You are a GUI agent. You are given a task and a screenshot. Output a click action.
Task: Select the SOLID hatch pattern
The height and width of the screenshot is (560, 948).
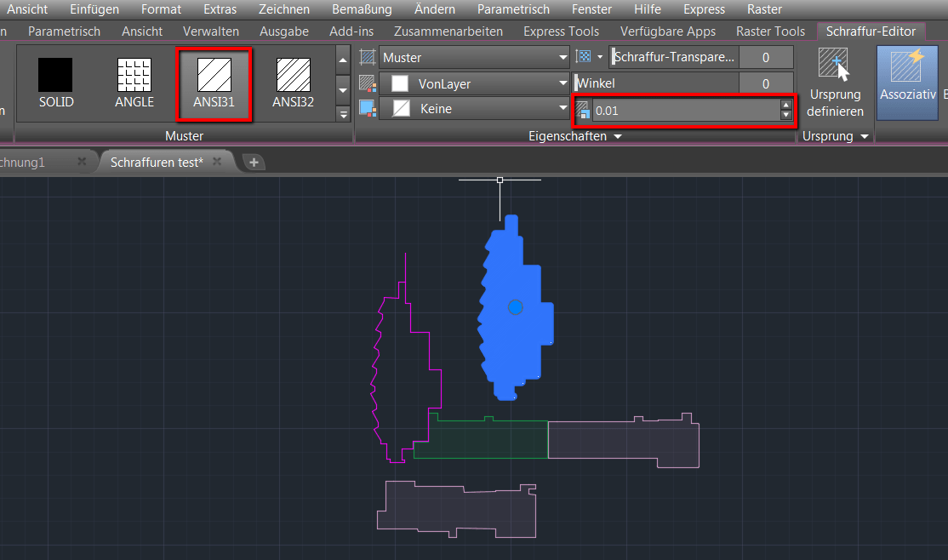(x=55, y=83)
